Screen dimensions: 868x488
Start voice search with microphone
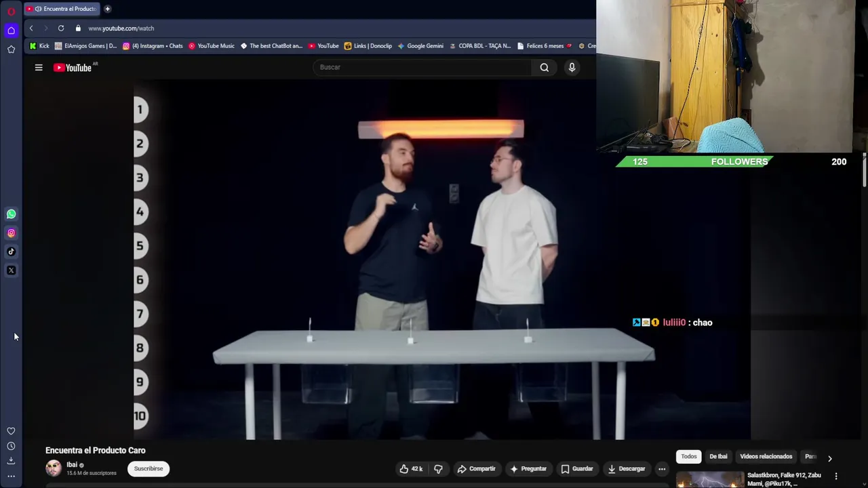[x=572, y=67]
